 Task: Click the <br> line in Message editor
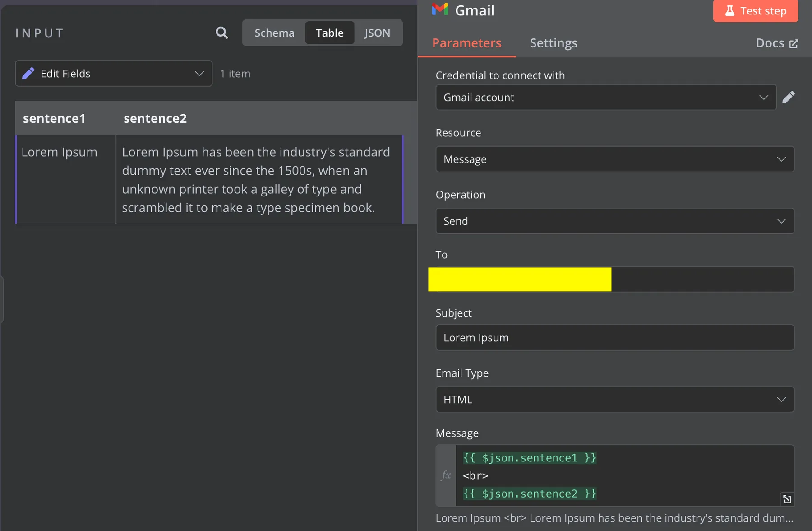(x=475, y=475)
